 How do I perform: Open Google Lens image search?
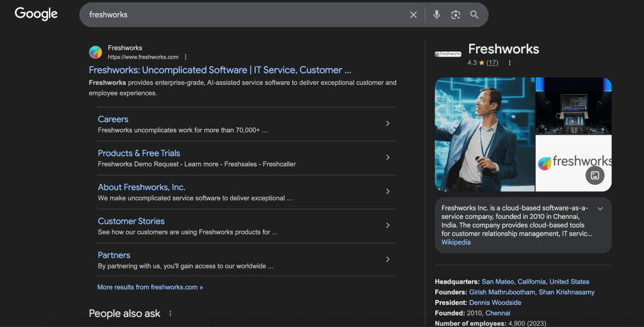456,14
